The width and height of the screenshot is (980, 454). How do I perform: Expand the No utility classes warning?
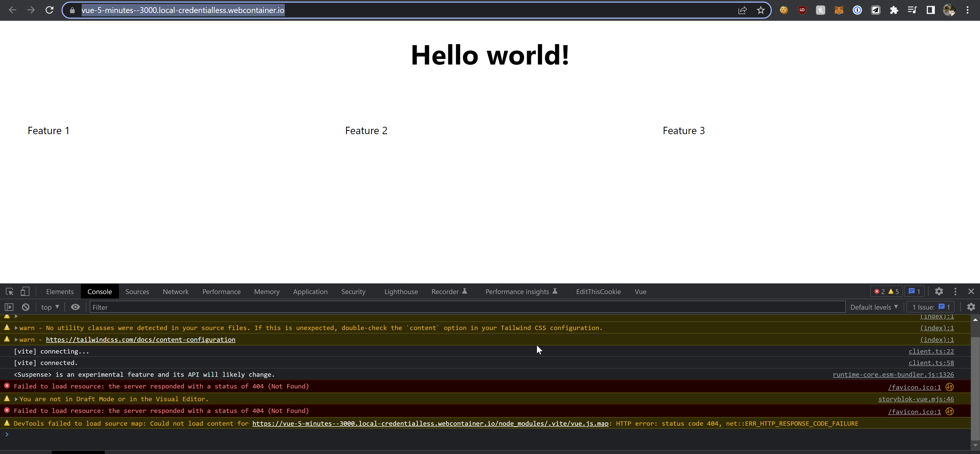(x=16, y=328)
